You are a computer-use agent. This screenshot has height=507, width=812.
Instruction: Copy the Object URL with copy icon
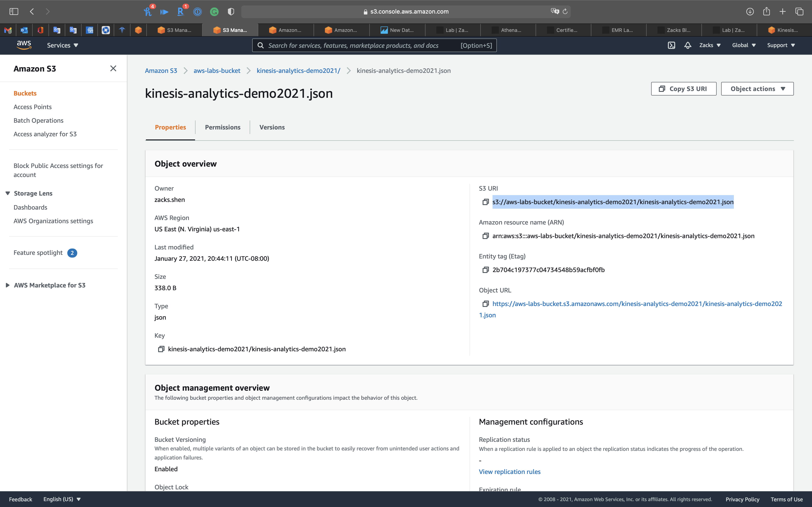(x=485, y=304)
